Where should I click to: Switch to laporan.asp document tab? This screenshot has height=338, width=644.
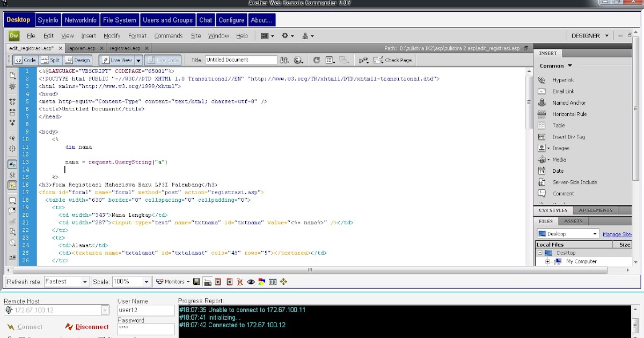82,48
